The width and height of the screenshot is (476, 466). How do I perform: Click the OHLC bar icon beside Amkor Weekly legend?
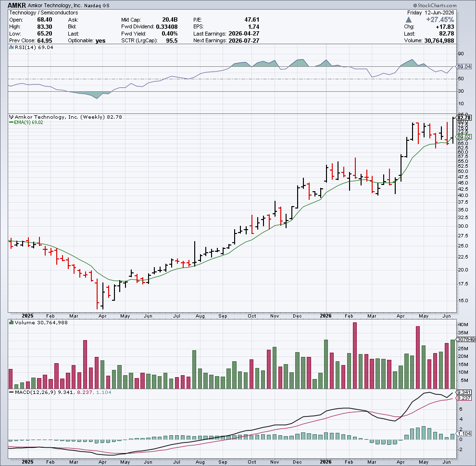pos(11,117)
